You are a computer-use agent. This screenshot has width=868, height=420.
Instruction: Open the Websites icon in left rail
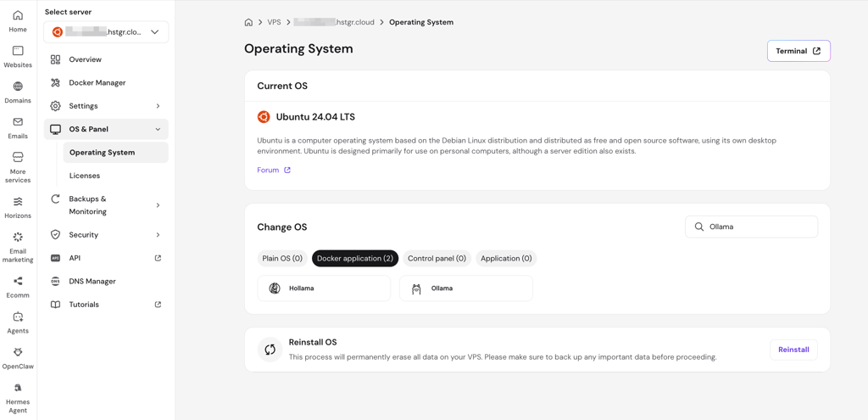click(x=18, y=51)
